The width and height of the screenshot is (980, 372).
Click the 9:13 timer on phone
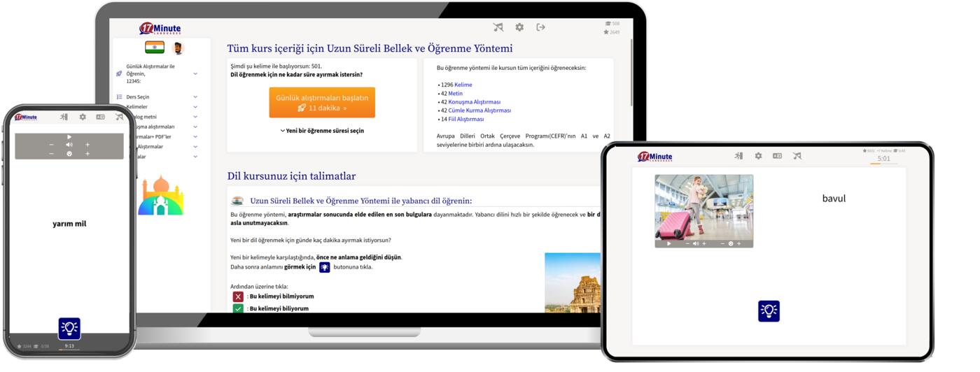69,345
